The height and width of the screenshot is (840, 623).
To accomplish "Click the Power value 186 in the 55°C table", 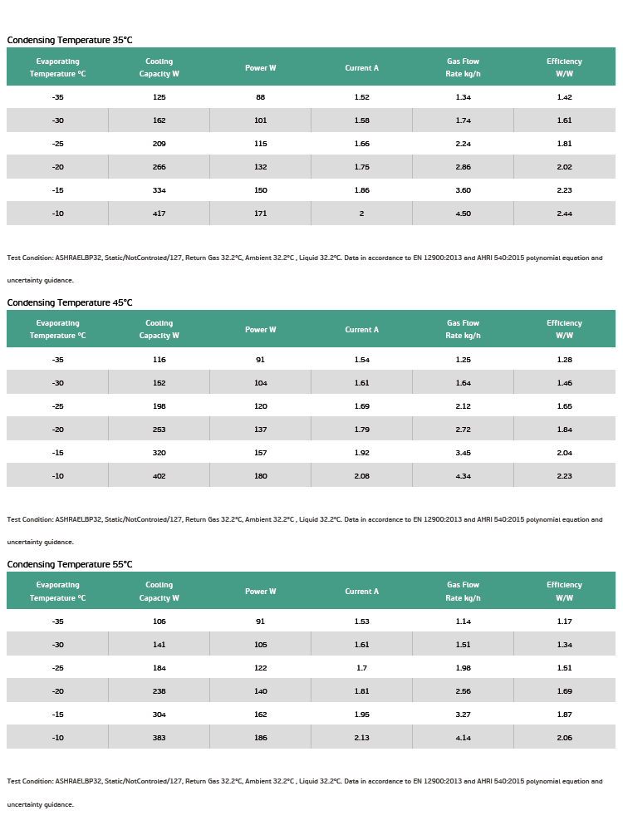I will point(260,738).
